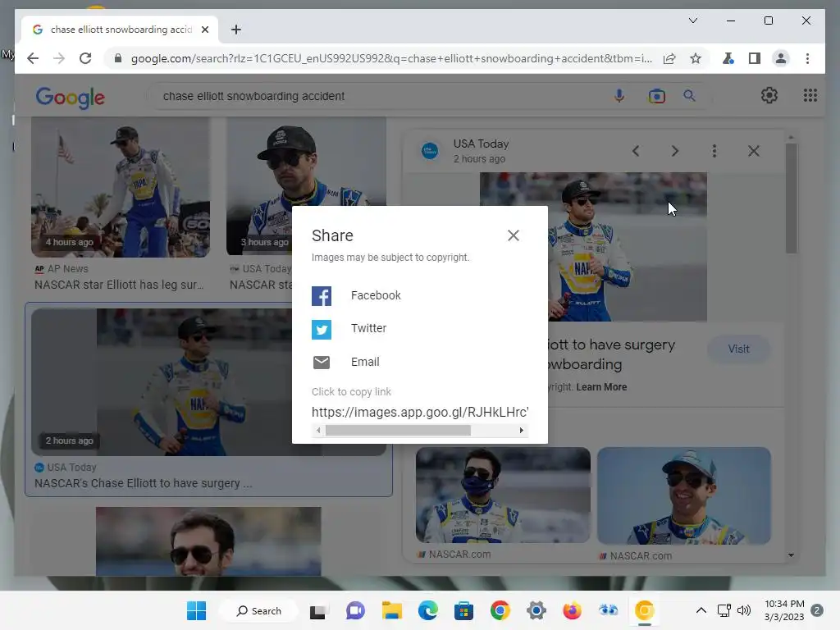Close the image preview panel
This screenshot has height=630, width=840.
pos(753,151)
